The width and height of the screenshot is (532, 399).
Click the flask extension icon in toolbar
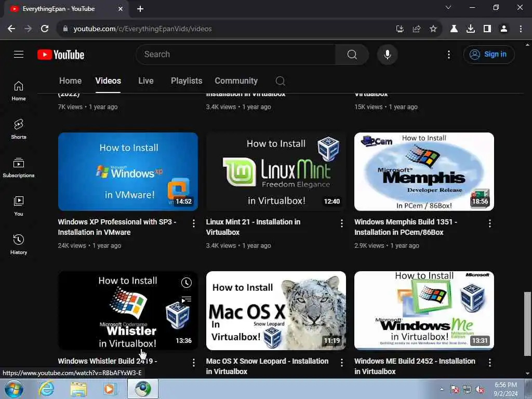(x=454, y=29)
